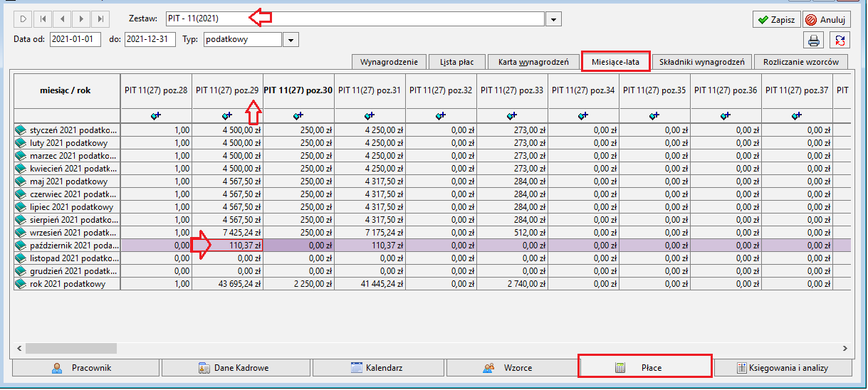Open the Składniki wynagrodzeń tab
Viewport: 868px width, 390px height.
click(x=701, y=62)
